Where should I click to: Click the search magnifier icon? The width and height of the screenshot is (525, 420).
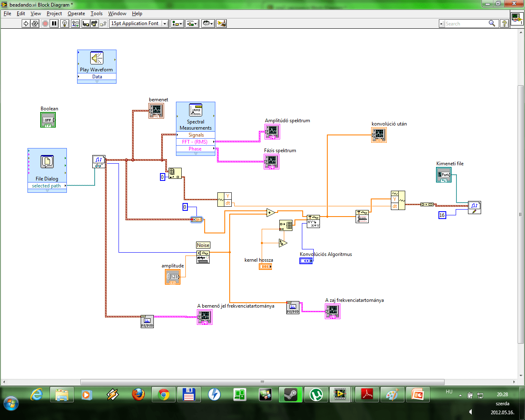[x=492, y=23]
